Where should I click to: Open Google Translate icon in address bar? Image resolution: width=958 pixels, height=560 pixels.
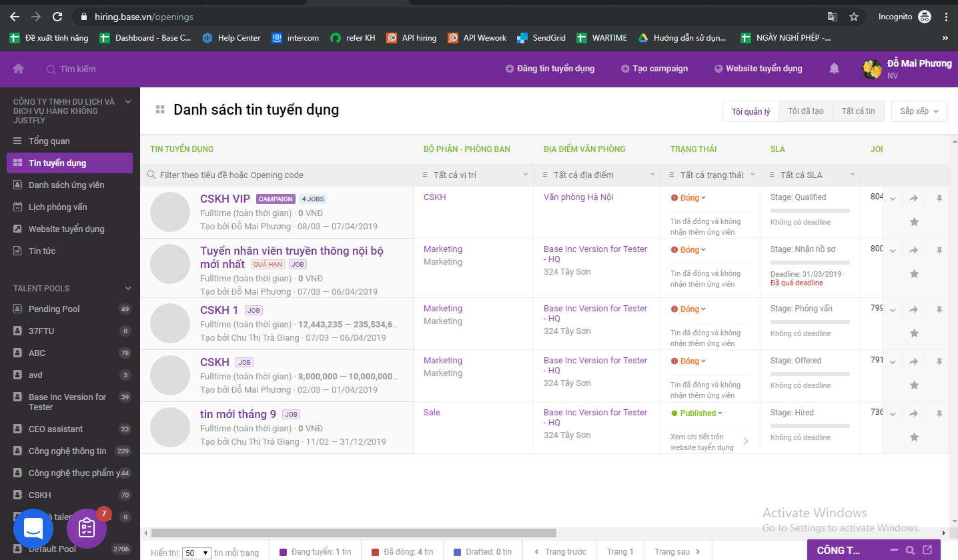(x=833, y=17)
